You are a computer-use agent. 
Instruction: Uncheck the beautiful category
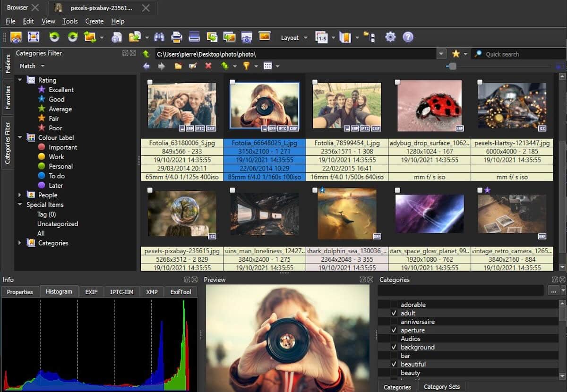click(x=394, y=364)
